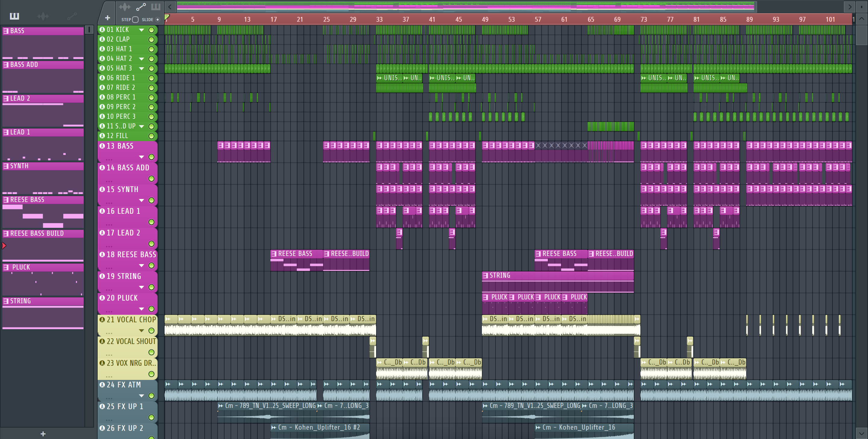
Task: Select the first Cm - 789_TN sweep clip
Action: click(x=267, y=412)
